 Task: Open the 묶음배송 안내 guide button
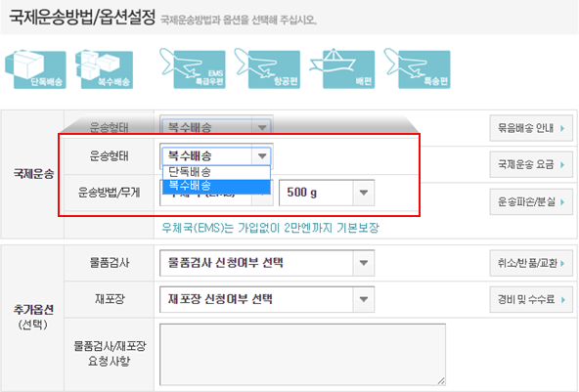[531, 128]
